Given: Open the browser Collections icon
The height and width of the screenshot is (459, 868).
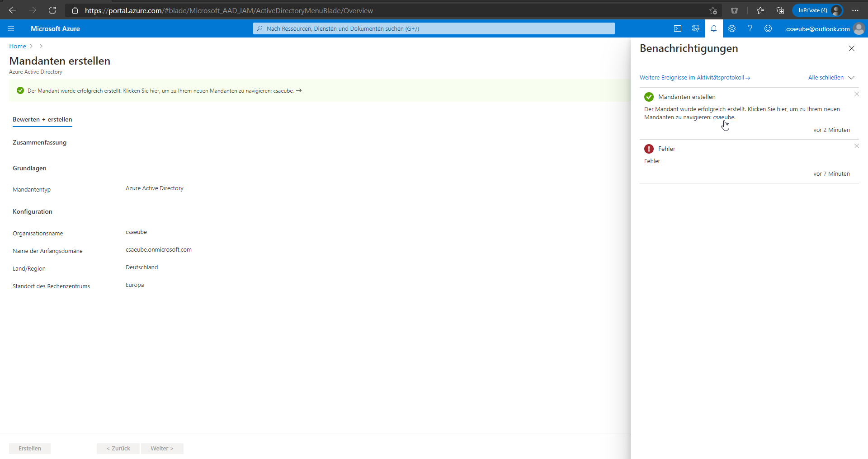Looking at the screenshot, I should 780,10.
